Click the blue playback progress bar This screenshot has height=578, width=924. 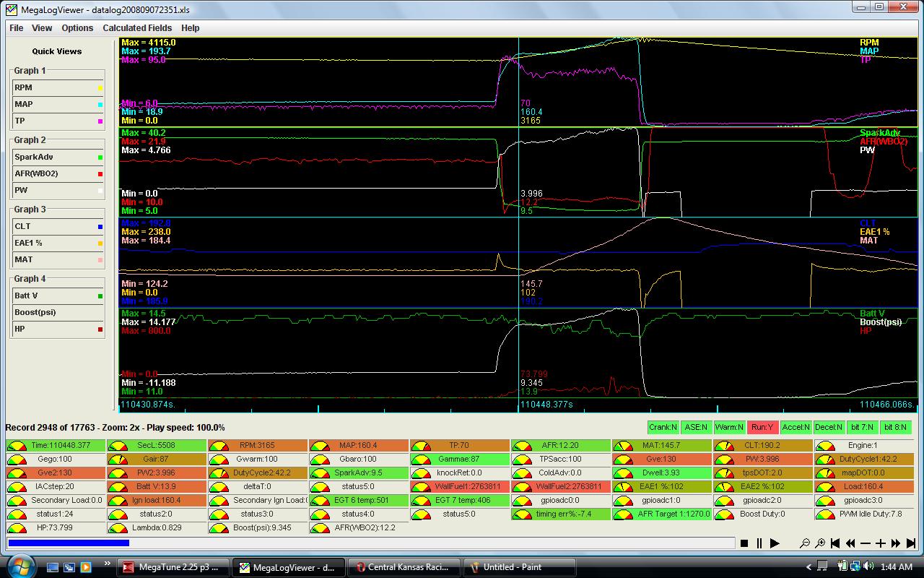[x=69, y=543]
